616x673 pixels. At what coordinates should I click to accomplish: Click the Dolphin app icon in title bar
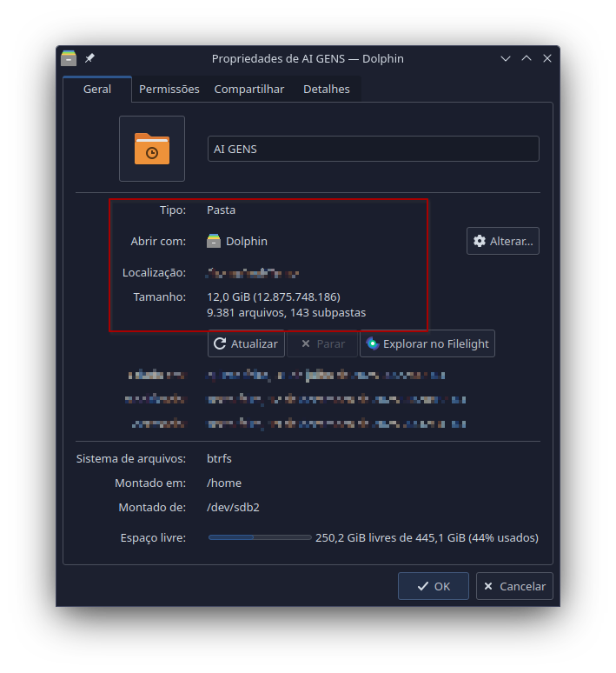click(x=69, y=58)
